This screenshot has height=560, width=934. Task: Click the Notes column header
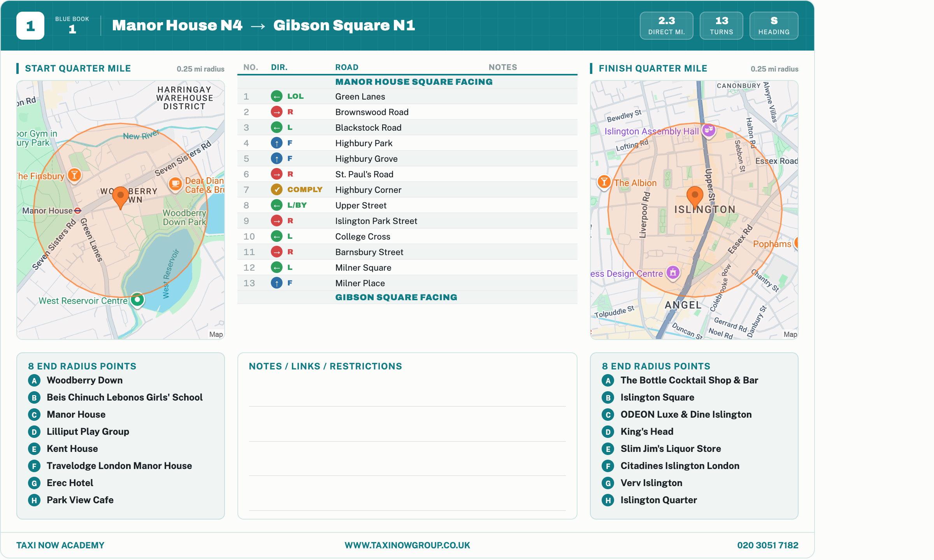click(503, 67)
